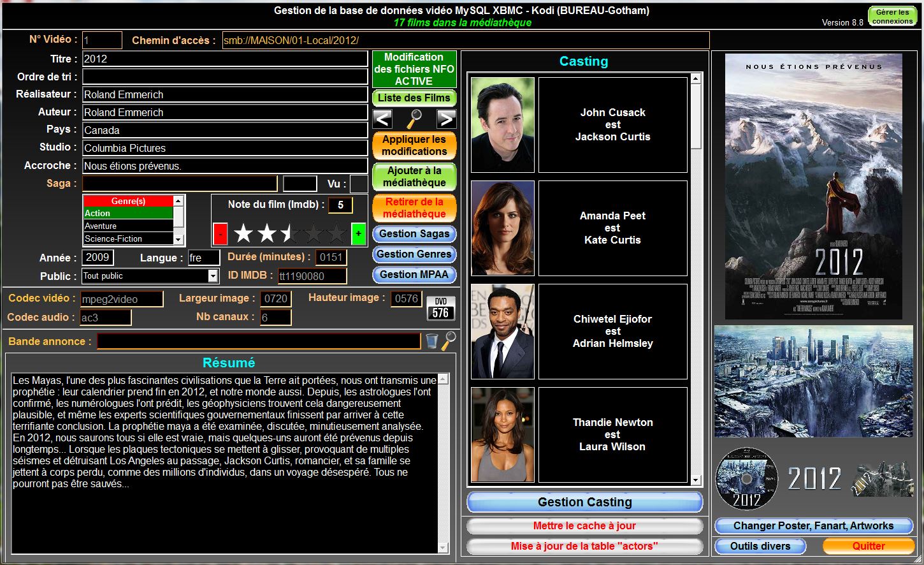Click the 2012 disc art thumbnail

[x=747, y=478]
